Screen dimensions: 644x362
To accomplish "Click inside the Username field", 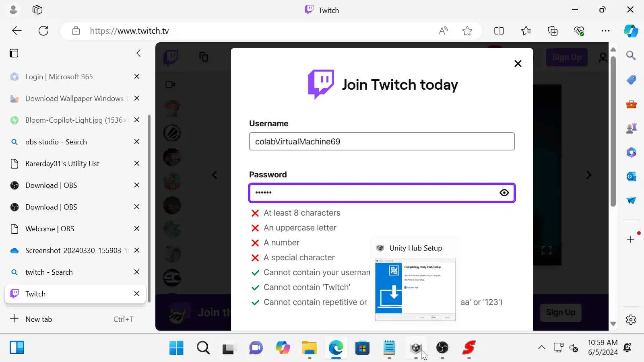I will [382, 142].
